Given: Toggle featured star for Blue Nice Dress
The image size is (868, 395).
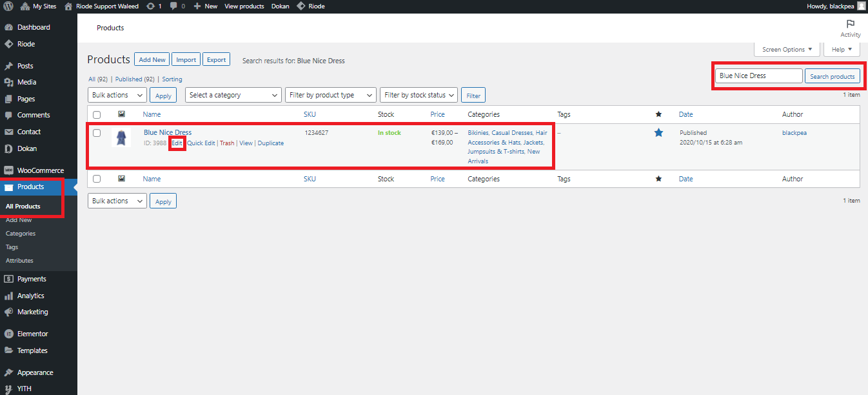Looking at the screenshot, I should [658, 132].
